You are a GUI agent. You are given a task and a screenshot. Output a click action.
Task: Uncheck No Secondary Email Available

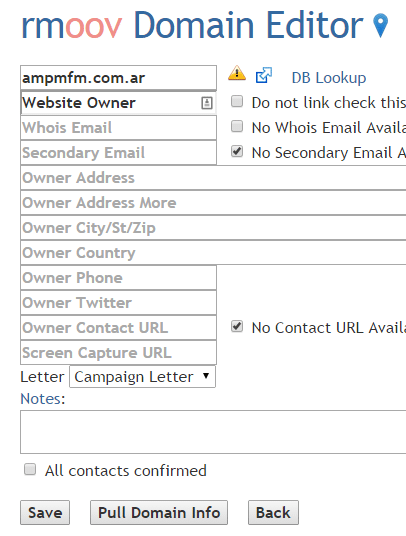(237, 151)
